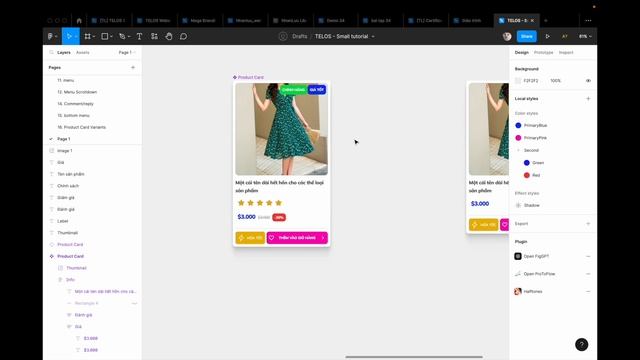Screen dimensions: 640x360
Task: Switch to the Prototype tab
Action: coord(544,52)
